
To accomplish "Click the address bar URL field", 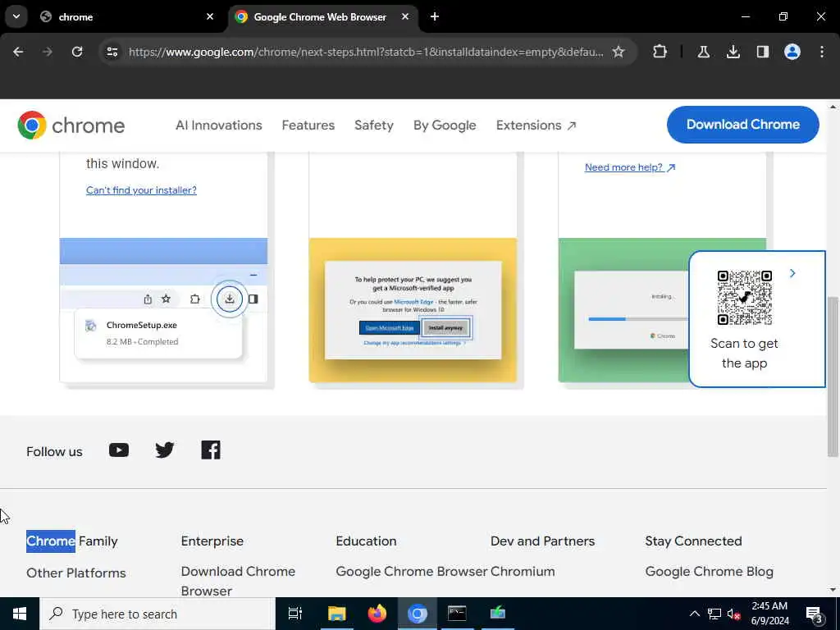I will 366,52.
